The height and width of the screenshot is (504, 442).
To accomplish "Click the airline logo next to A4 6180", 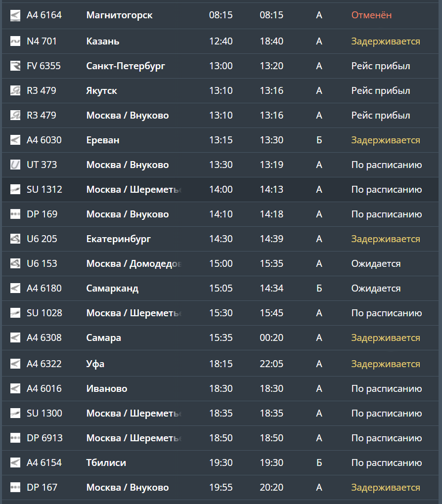I will [15, 289].
